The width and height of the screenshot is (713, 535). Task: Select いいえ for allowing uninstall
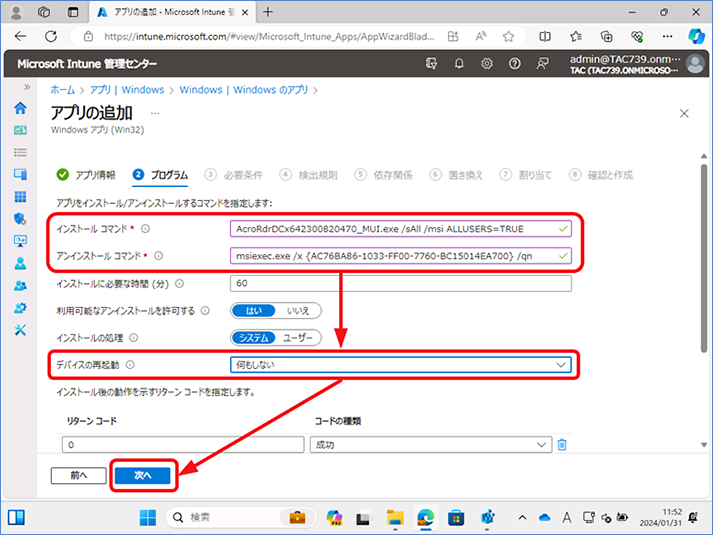coord(298,311)
